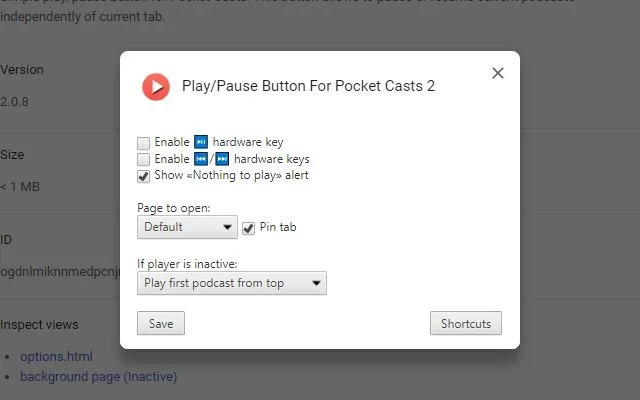The height and width of the screenshot is (400, 640).
Task: Toggle the Pin tab checkbox
Action: click(249, 228)
